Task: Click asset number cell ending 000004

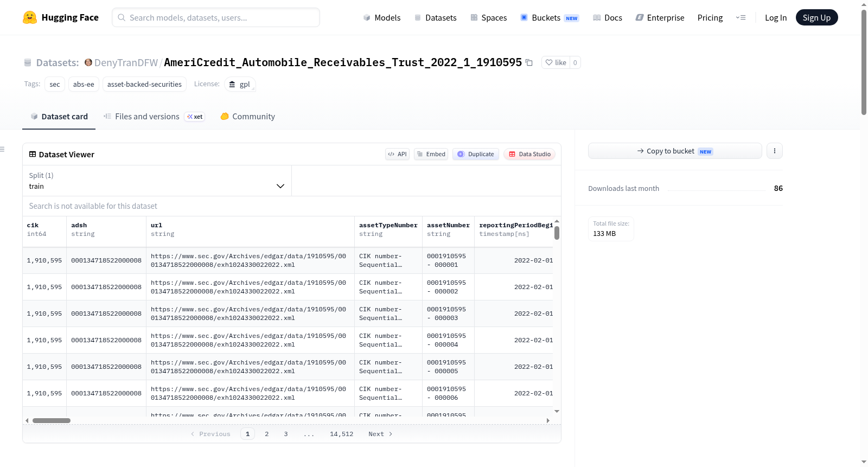Action: (448, 340)
